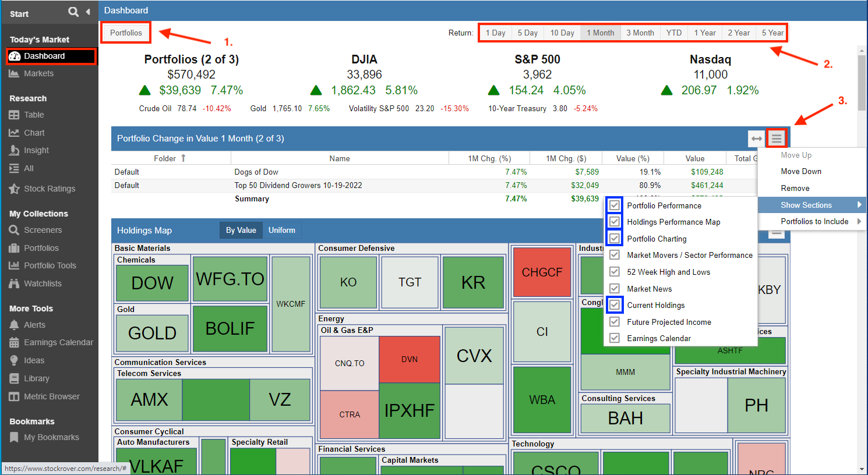Open the Portfolio Change panel hamburger menu
This screenshot has width=868, height=475.
(776, 139)
